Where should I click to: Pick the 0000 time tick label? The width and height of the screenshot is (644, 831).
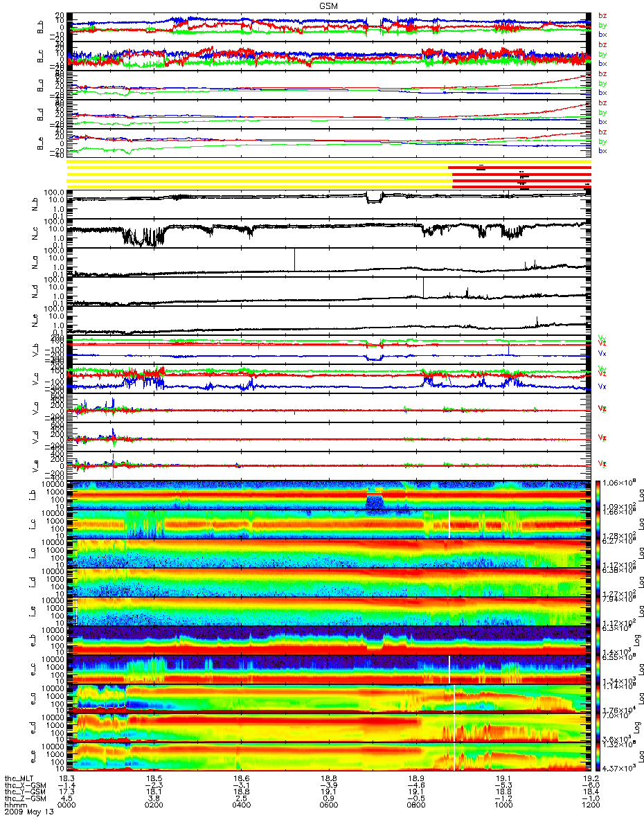[x=67, y=807]
